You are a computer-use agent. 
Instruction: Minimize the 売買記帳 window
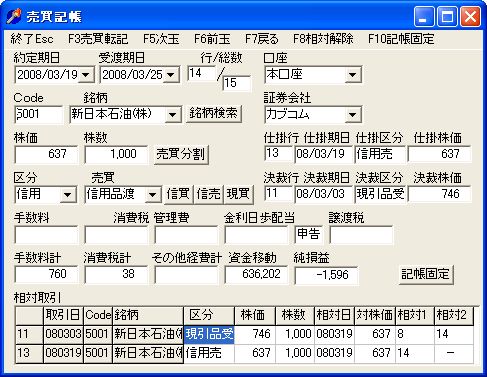coord(424,16)
